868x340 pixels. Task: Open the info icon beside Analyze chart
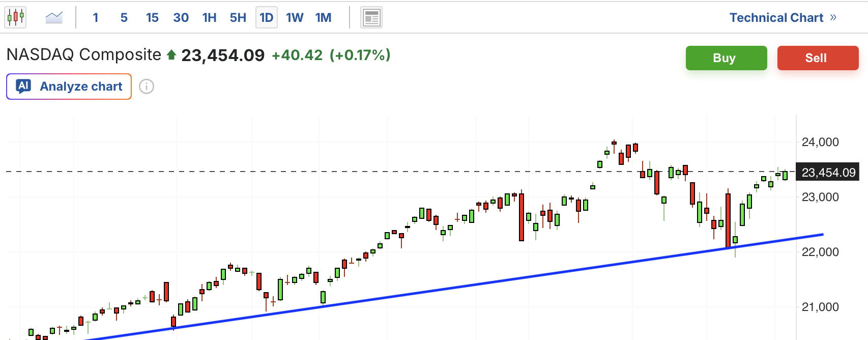pos(147,87)
